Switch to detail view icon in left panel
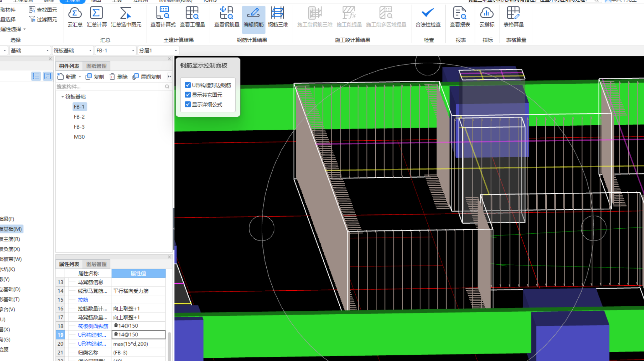 pyautogui.click(x=48, y=76)
